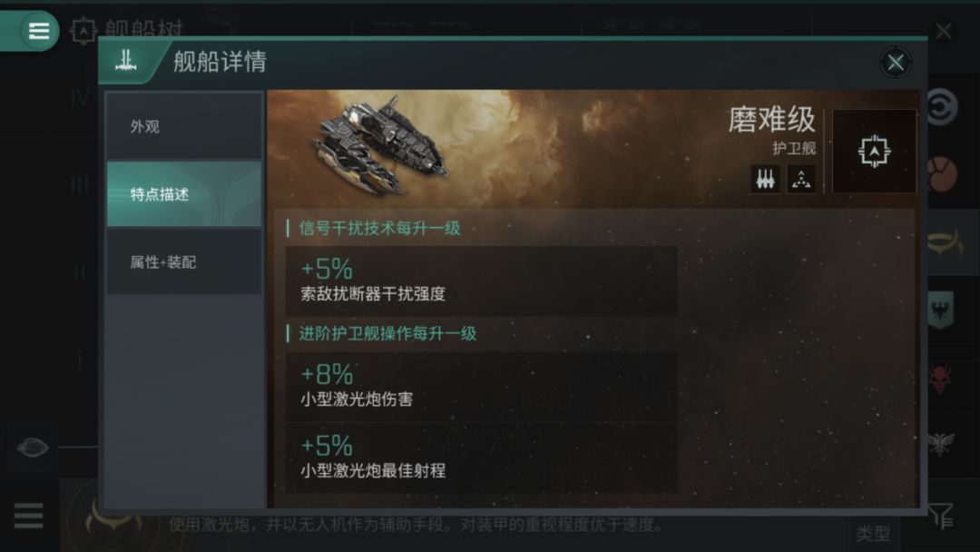Switch to the 属性+装配 tab
The height and width of the screenshot is (552, 980).
(x=183, y=262)
